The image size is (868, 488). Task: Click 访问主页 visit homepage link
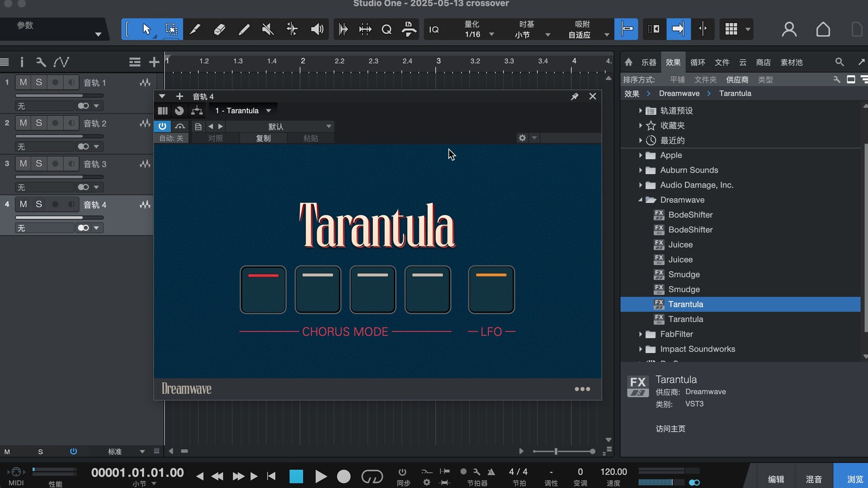click(x=670, y=429)
